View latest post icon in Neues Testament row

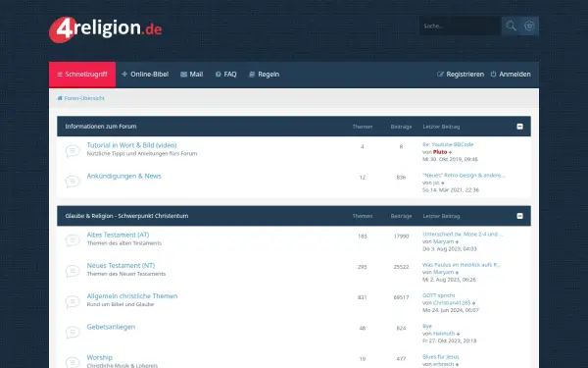point(457,273)
